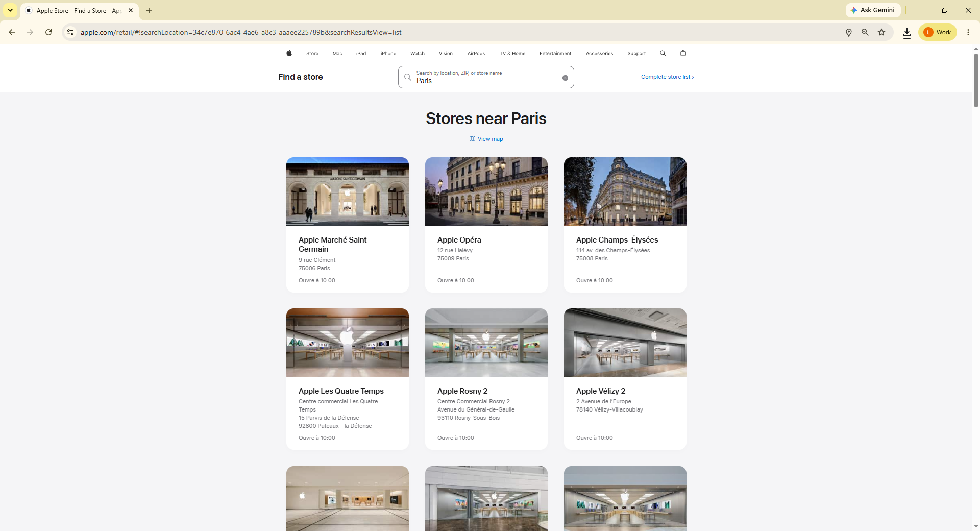Click the Find a store title
980x531 pixels.
click(x=300, y=77)
